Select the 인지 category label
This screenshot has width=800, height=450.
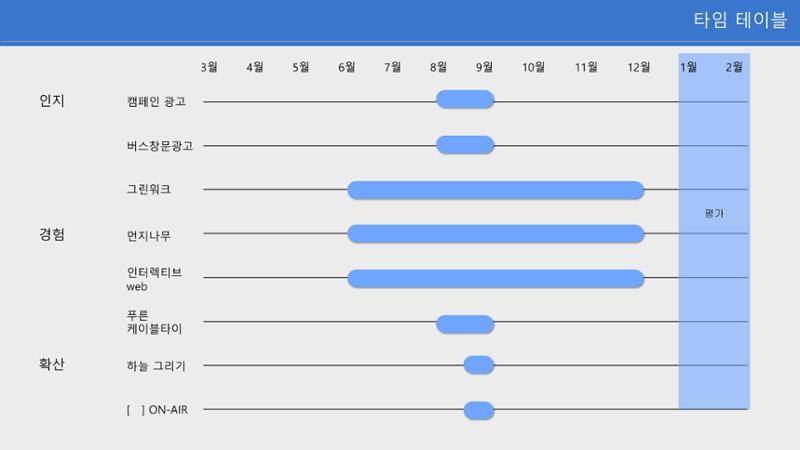click(x=52, y=101)
